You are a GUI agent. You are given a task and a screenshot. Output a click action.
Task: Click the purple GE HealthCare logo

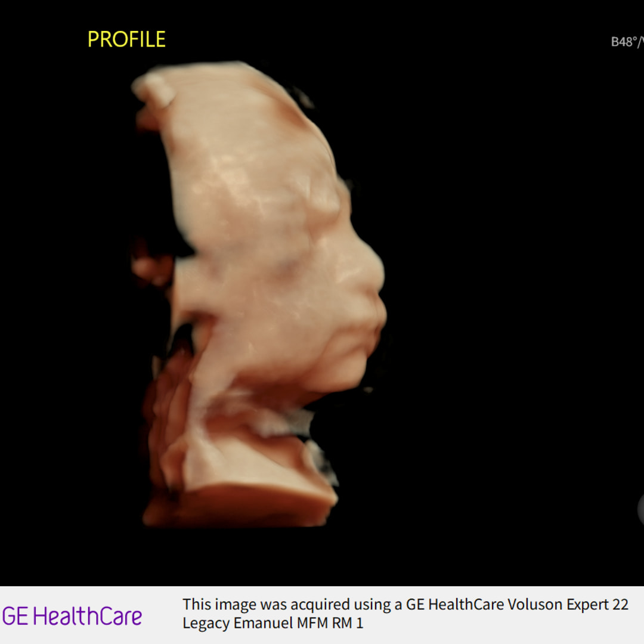[72, 616]
